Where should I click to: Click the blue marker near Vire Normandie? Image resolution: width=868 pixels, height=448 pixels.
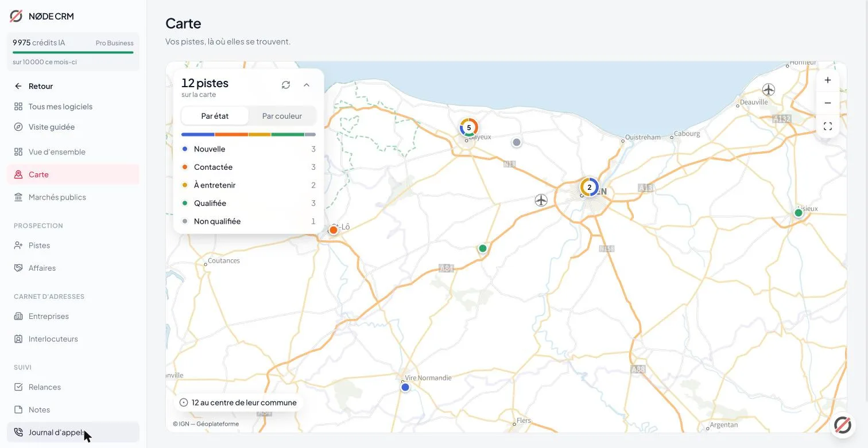pos(405,387)
